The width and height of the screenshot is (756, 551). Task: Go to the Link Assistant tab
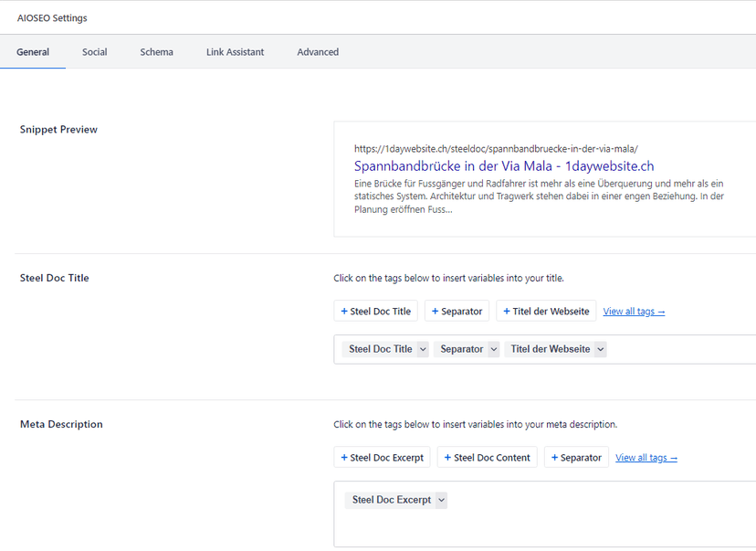(x=236, y=52)
